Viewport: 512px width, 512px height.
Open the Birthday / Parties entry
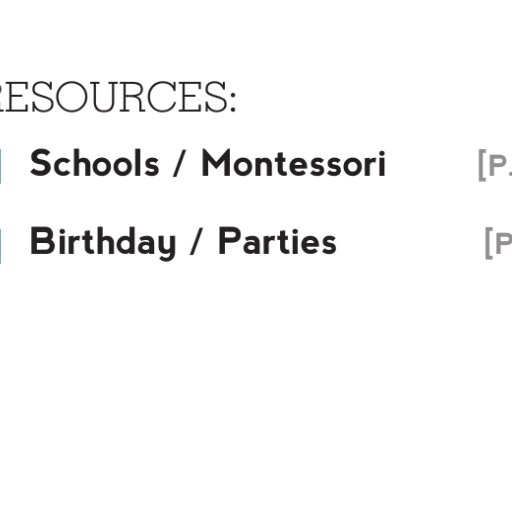183,243
